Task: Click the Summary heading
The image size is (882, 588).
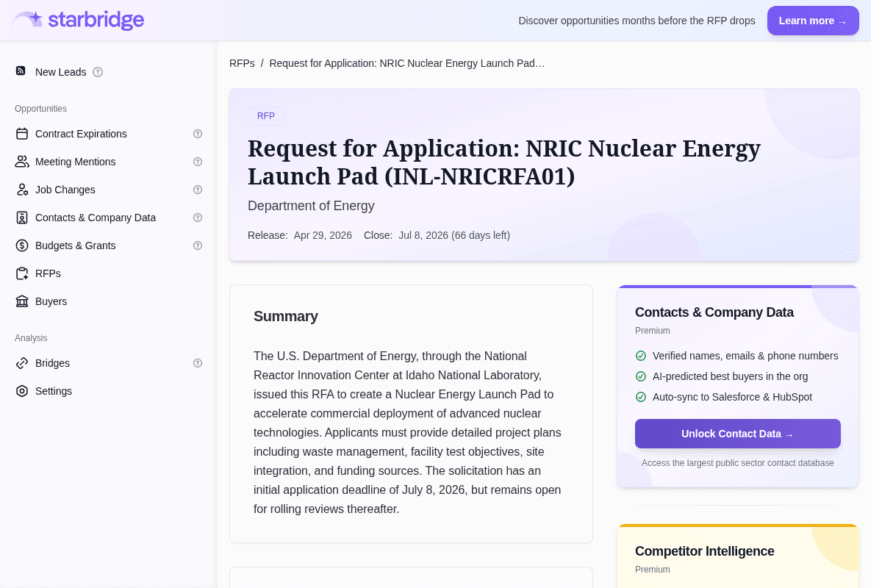Action: pyautogui.click(x=286, y=316)
